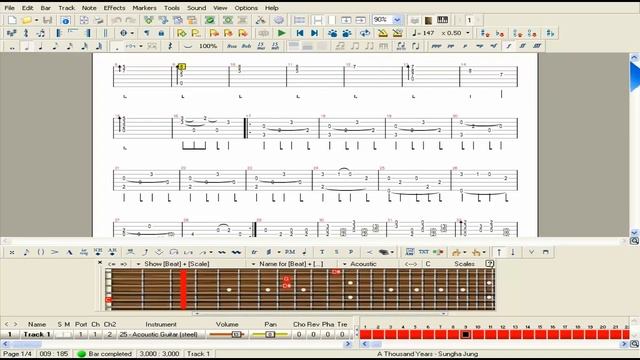640x360 pixels.
Task: Adjust the Track 1 pan slider
Action: tap(270, 334)
